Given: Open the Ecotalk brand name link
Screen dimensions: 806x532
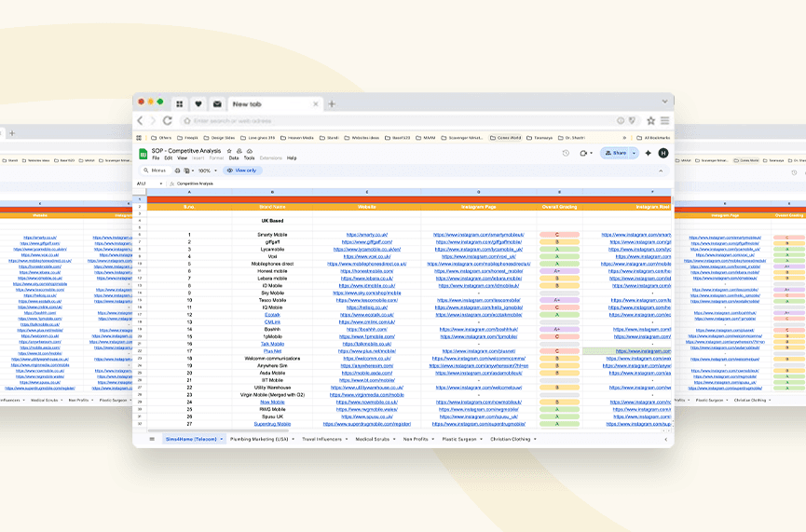Looking at the screenshot, I should click(x=272, y=315).
